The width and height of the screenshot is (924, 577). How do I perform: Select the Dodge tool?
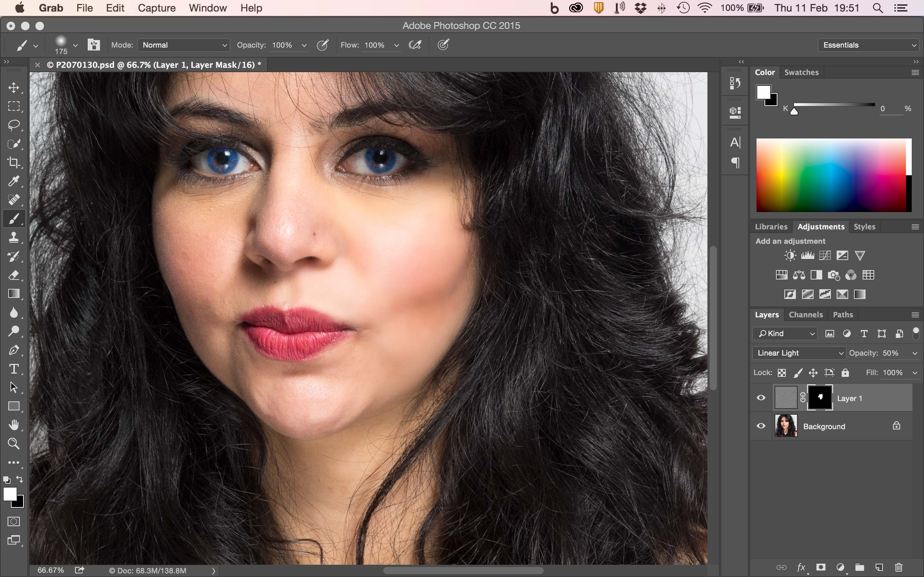tap(14, 331)
